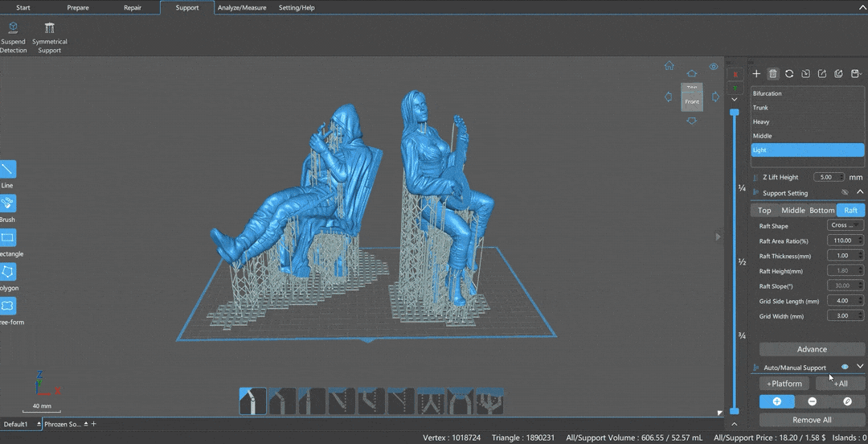
Task: Click the layer slider top handle
Action: [734, 113]
